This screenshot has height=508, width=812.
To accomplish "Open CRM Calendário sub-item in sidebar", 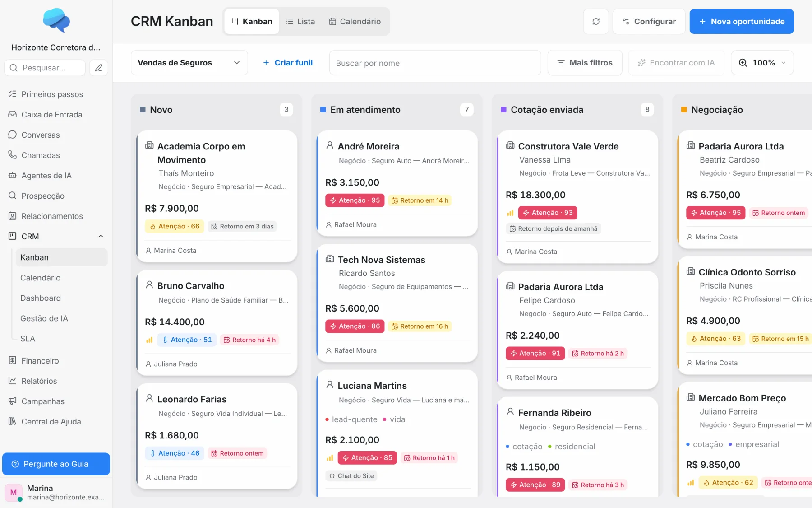I will [62, 278].
